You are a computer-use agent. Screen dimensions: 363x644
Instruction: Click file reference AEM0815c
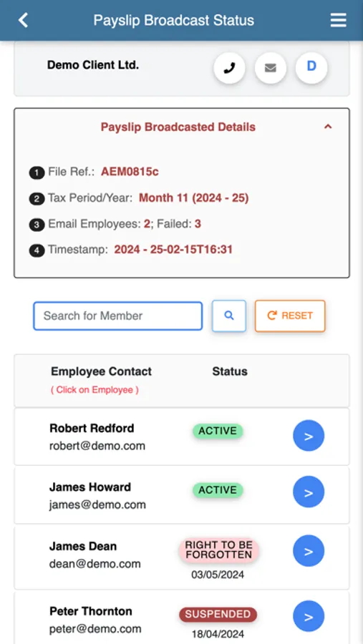coord(130,172)
